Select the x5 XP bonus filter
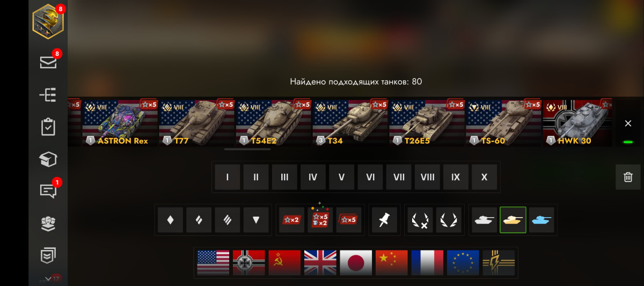Viewport: 644px width, 286px height. click(348, 219)
